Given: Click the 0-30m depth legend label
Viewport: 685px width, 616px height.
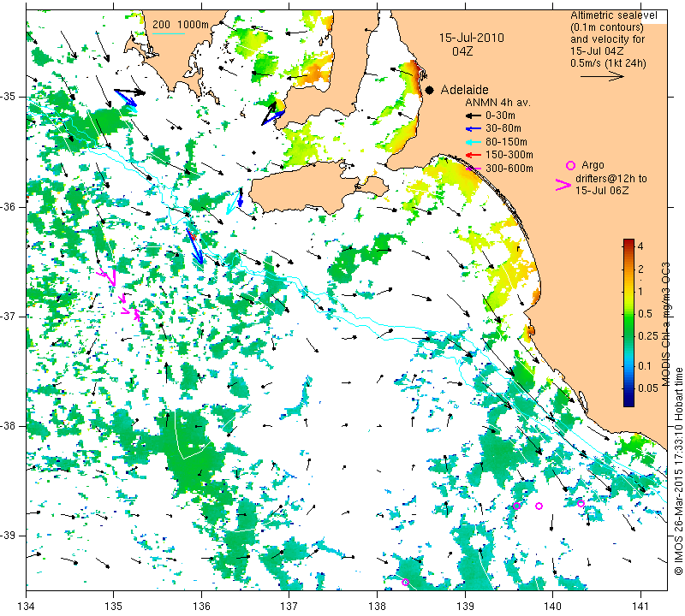Looking at the screenshot, I should [x=500, y=115].
